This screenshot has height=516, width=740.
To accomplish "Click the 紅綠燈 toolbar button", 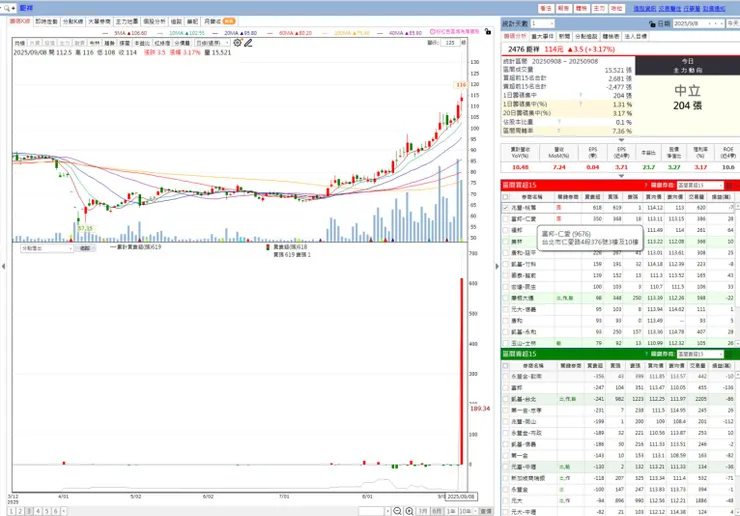I will pyautogui.click(x=162, y=43).
